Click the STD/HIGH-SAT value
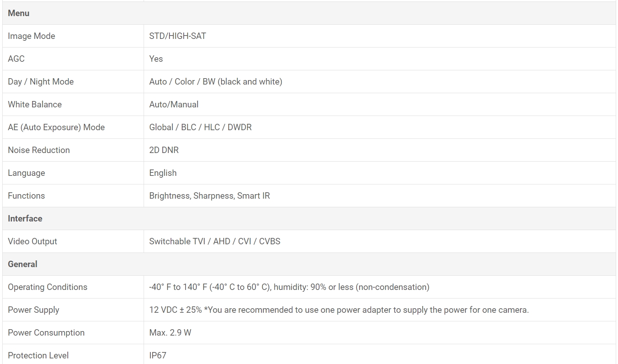The width and height of the screenshot is (618, 364). coord(177,36)
